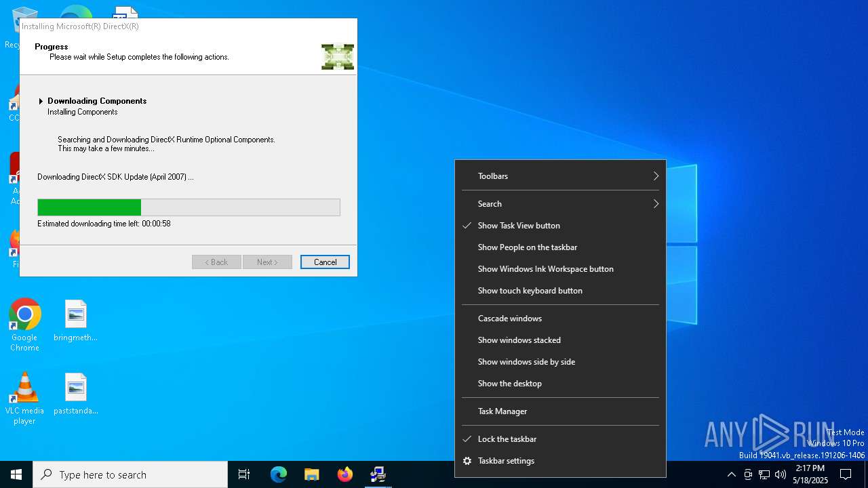The height and width of the screenshot is (488, 868).
Task: Open Task View from the taskbar
Action: [x=244, y=474]
